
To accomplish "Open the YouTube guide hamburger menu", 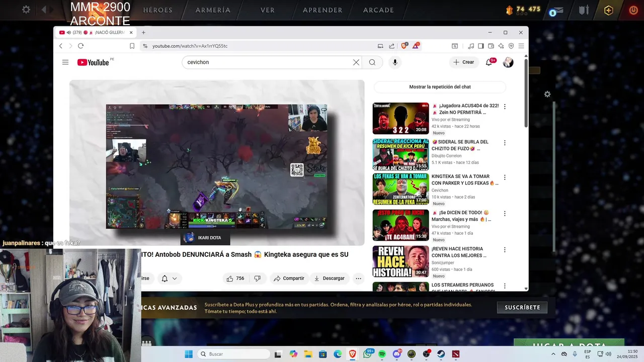I will (x=65, y=62).
